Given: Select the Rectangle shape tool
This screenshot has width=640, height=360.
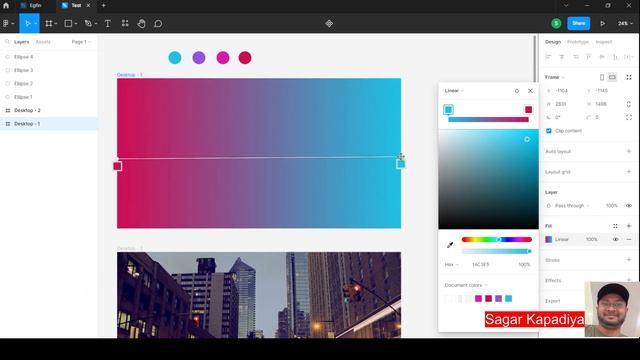Looking at the screenshot, I should (68, 24).
